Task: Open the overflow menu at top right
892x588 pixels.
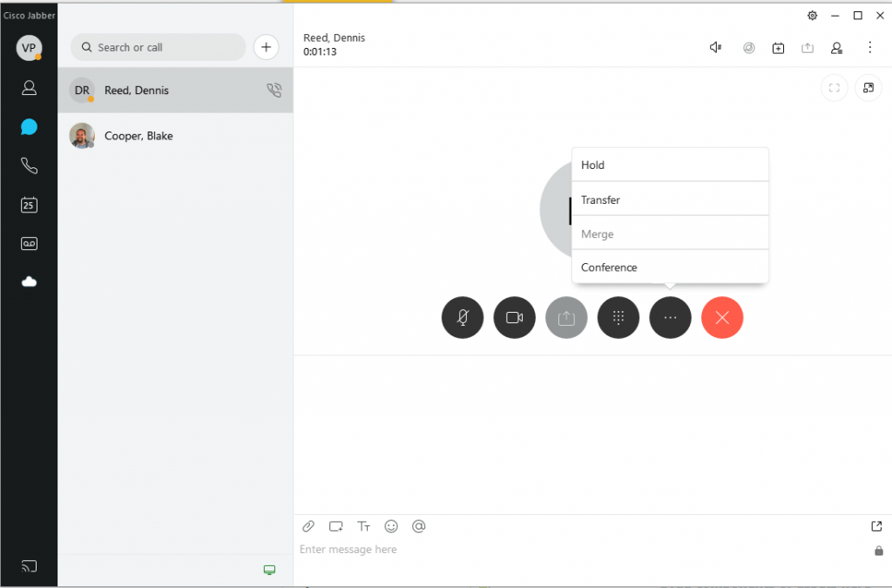Action: [x=870, y=48]
